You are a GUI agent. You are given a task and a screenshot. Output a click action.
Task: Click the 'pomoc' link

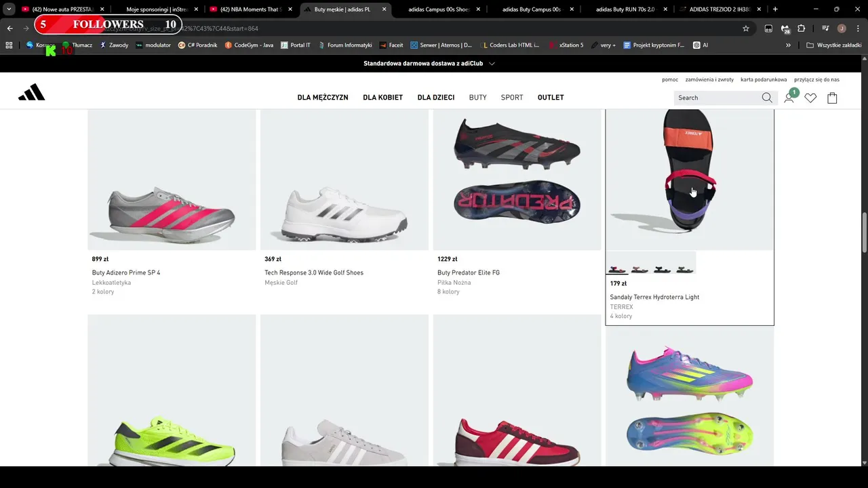[670, 79]
